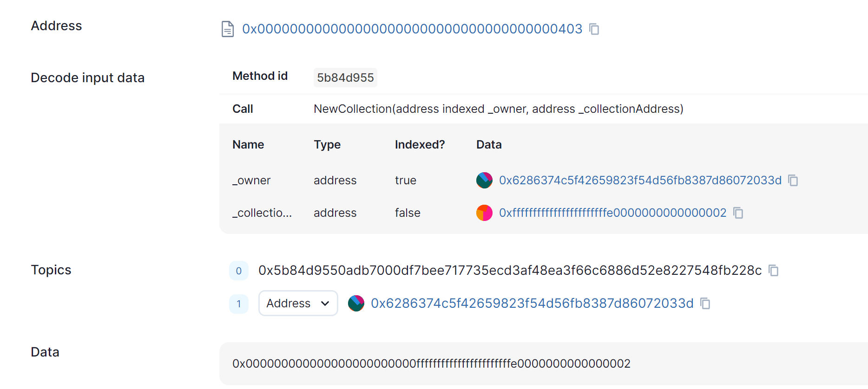Open the Address format dropdown for topic 1

[298, 304]
